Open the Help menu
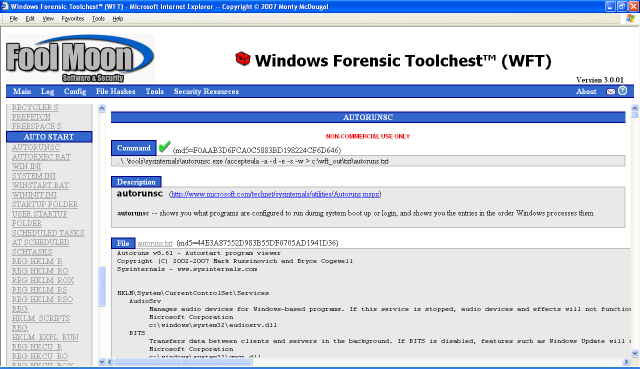 (118, 19)
